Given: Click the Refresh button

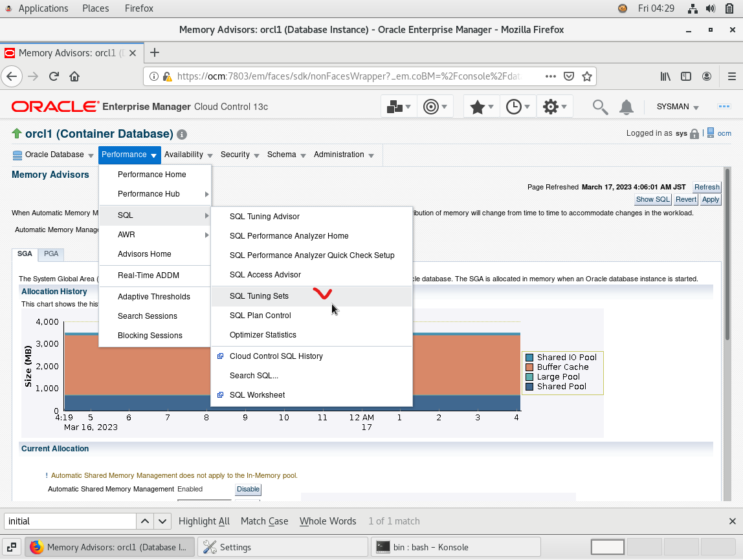Looking at the screenshot, I should pyautogui.click(x=707, y=188).
